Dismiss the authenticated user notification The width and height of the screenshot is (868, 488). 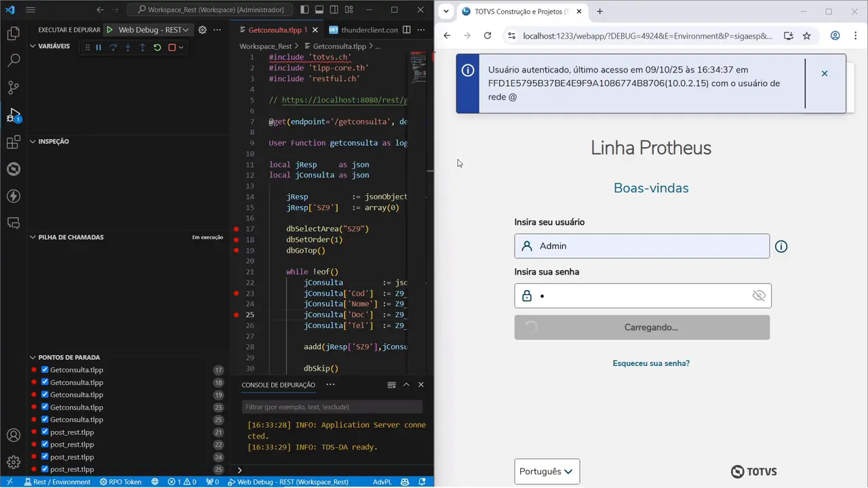pyautogui.click(x=825, y=73)
